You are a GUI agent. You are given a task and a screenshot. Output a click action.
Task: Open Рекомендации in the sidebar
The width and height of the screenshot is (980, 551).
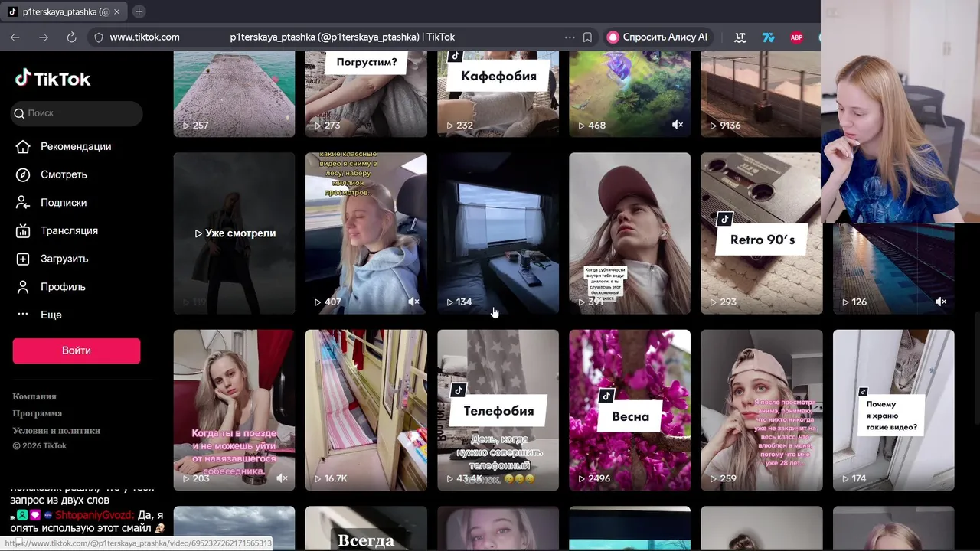[x=64, y=146]
